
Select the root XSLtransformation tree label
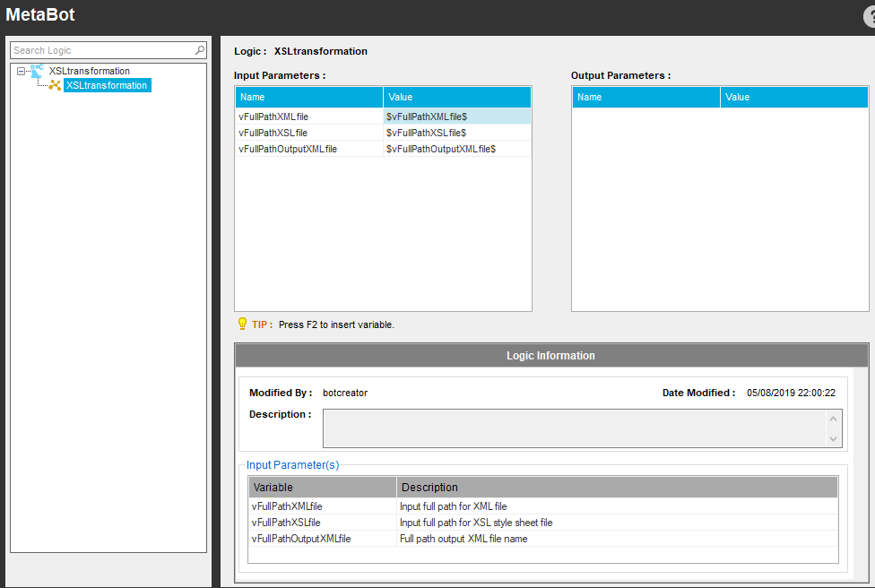click(89, 71)
